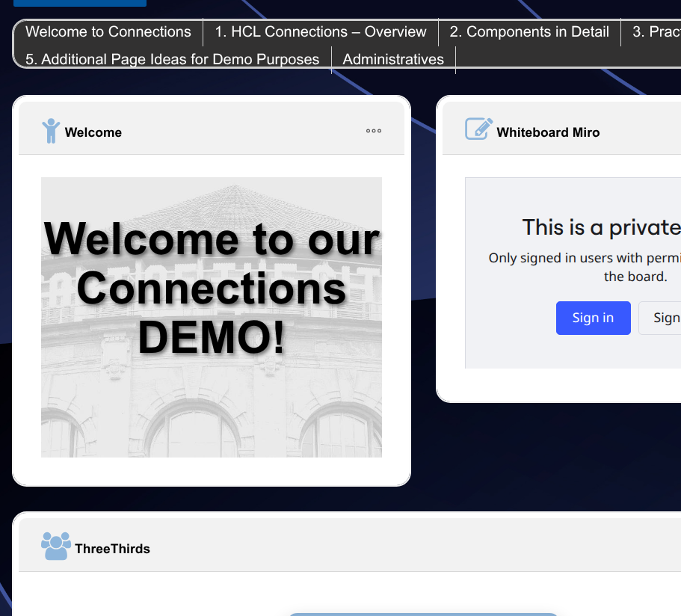Screen dimensions: 681x616
Task: Click the Whiteboard Miro widget title
Action: pyautogui.click(x=548, y=132)
